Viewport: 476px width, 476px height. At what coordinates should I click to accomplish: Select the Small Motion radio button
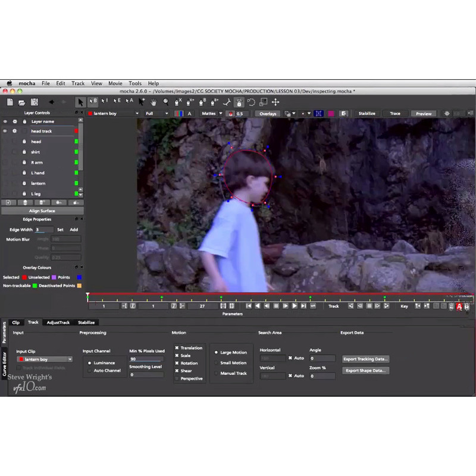(x=216, y=363)
